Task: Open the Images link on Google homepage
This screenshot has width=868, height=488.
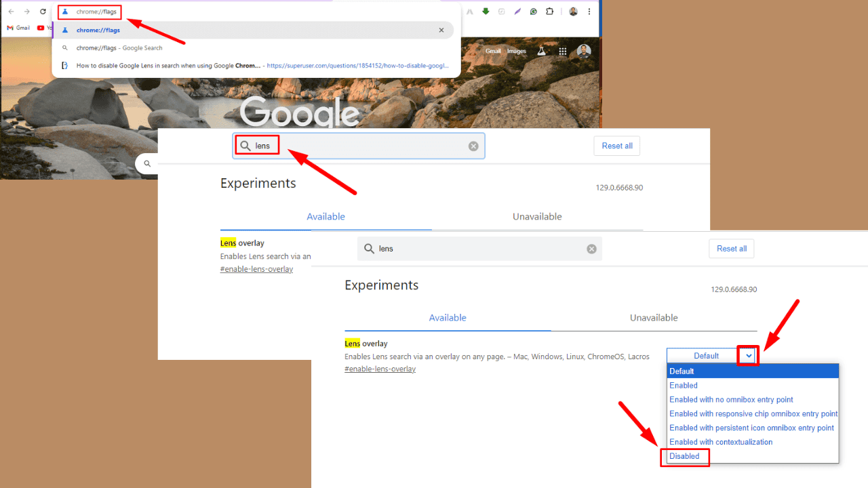Action: coord(517,51)
